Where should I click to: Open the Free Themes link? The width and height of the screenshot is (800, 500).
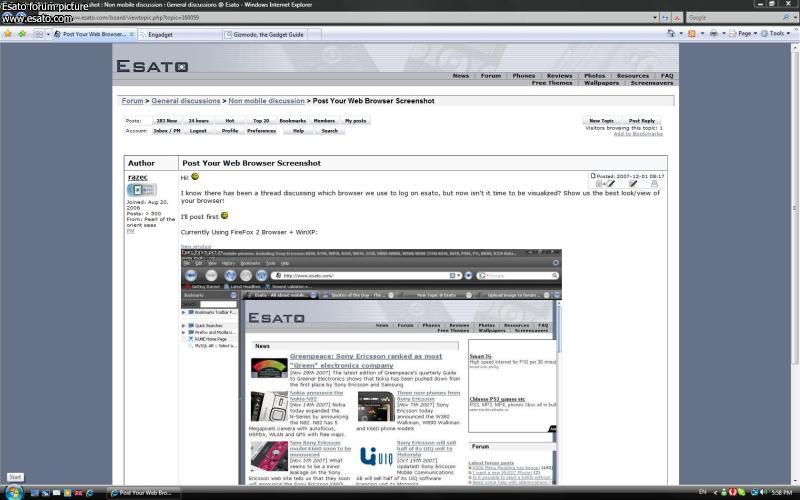(x=552, y=83)
